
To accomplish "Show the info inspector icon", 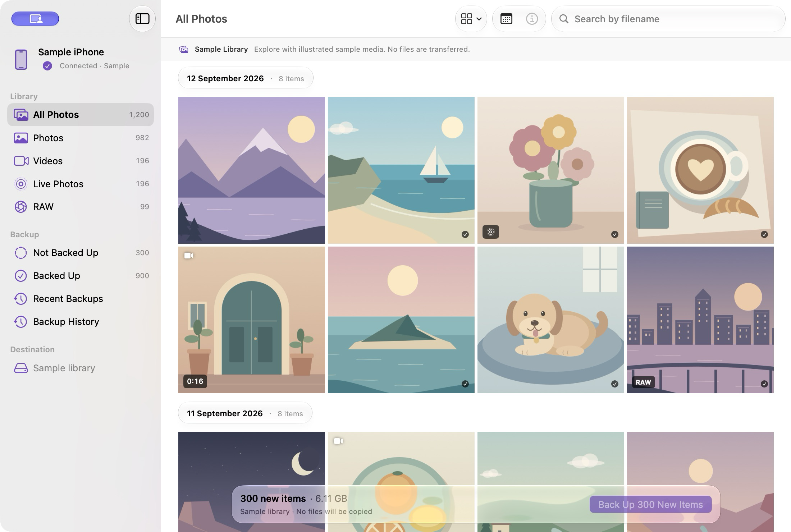I will [532, 19].
